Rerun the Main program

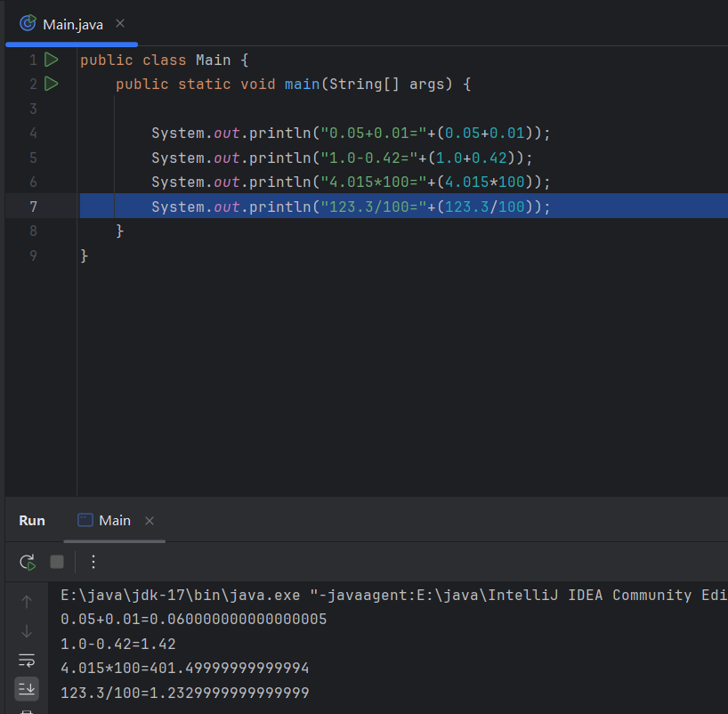point(28,562)
